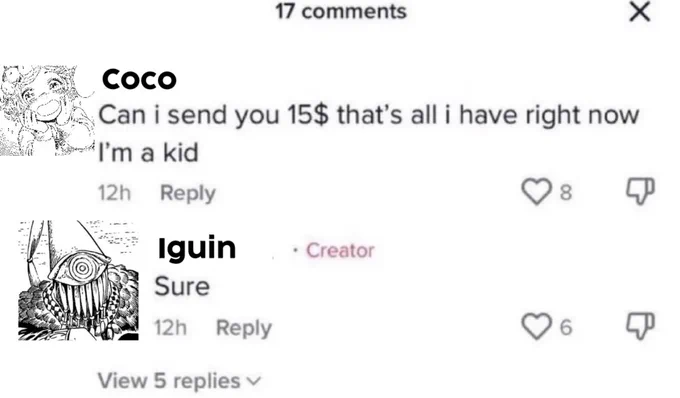Click the like count 8 on Coco's comment
680x398 pixels.
tap(566, 192)
